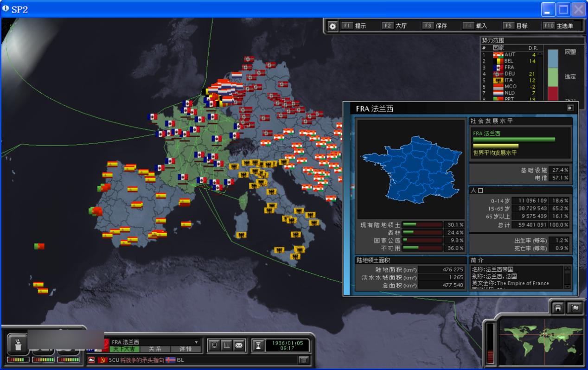Open the politics podium icon button
This screenshot has width=588, height=370.
18,344
